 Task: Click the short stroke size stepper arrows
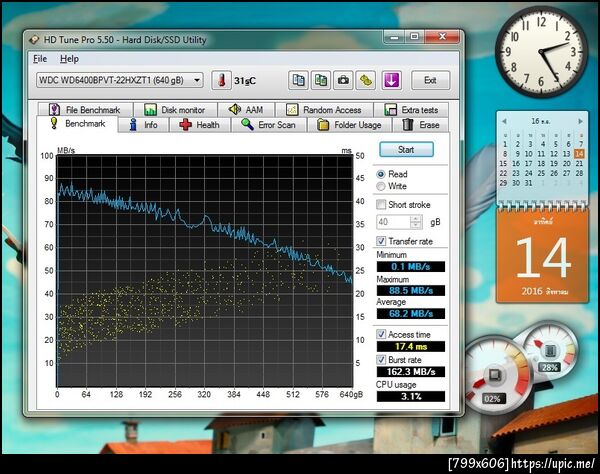pos(416,222)
